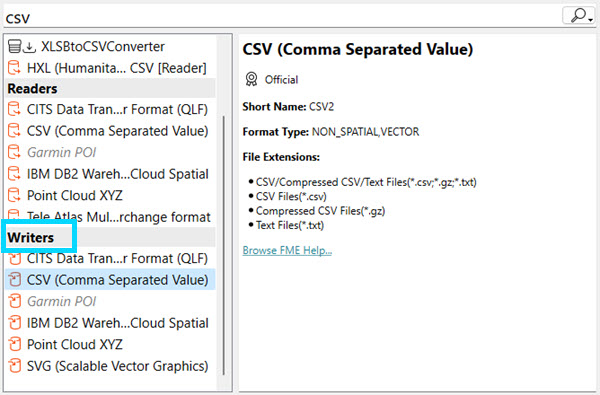Screen dimensions: 600x395
Task: Open the Browse FME Help link
Action: coord(287,250)
